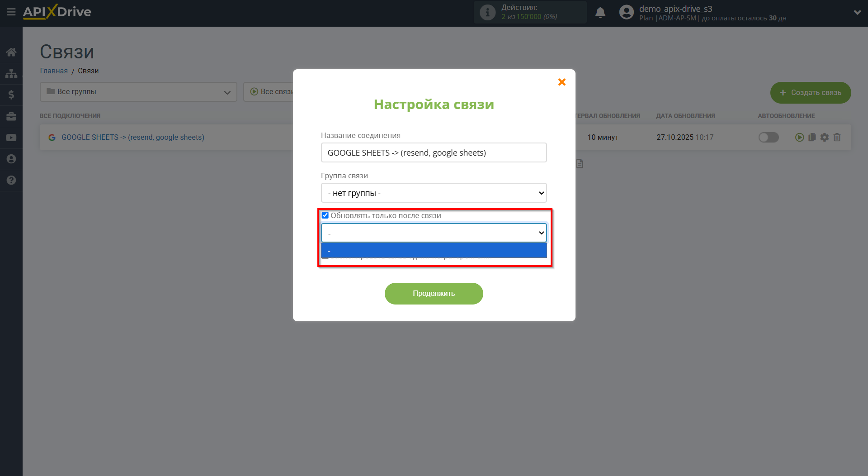Open connection settings with the gear icon
The height and width of the screenshot is (476, 868).
(825, 137)
